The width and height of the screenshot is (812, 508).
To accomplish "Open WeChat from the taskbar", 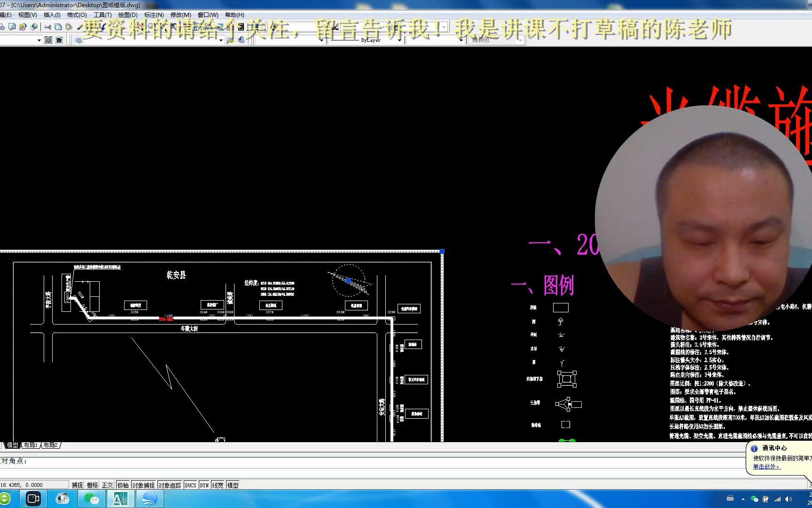I will 92,499.
